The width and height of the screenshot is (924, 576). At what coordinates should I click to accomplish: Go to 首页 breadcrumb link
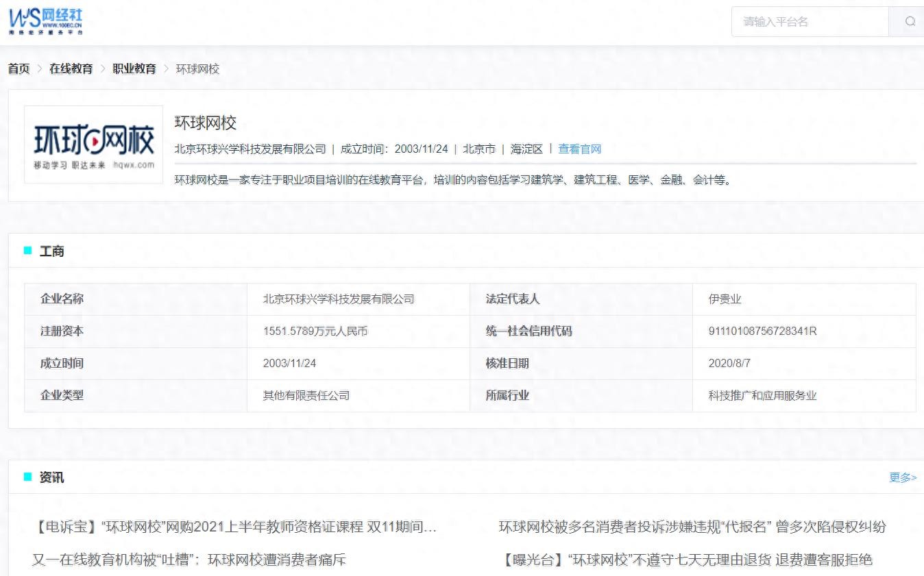coord(19,68)
